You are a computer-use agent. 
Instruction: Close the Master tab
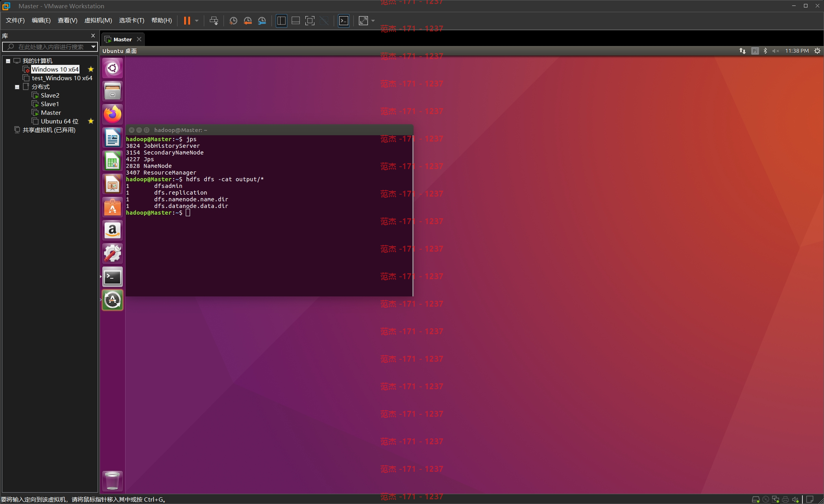tap(139, 39)
